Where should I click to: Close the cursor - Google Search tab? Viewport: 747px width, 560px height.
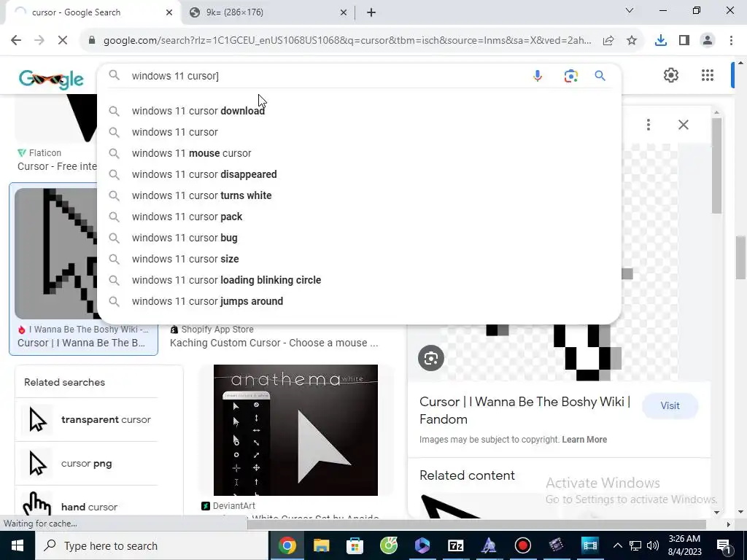pos(169,12)
